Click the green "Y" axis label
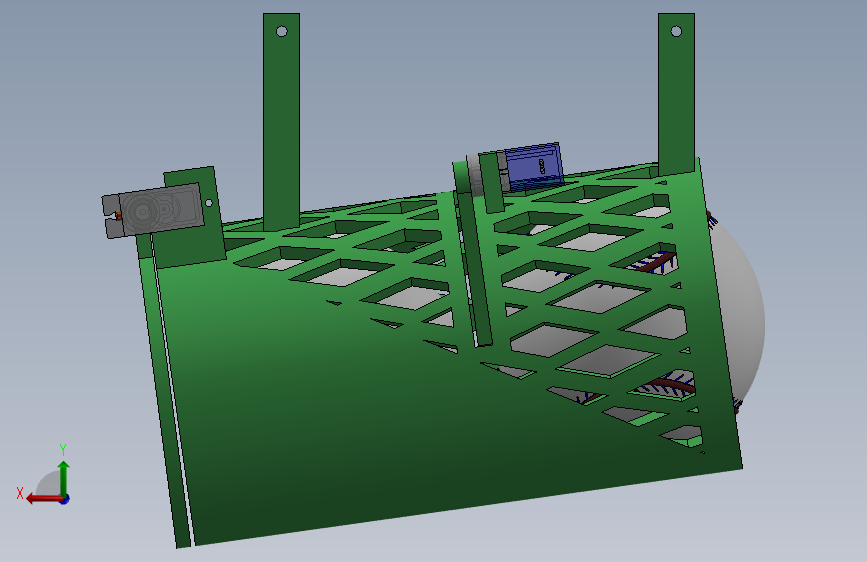867x562 pixels. [x=63, y=450]
